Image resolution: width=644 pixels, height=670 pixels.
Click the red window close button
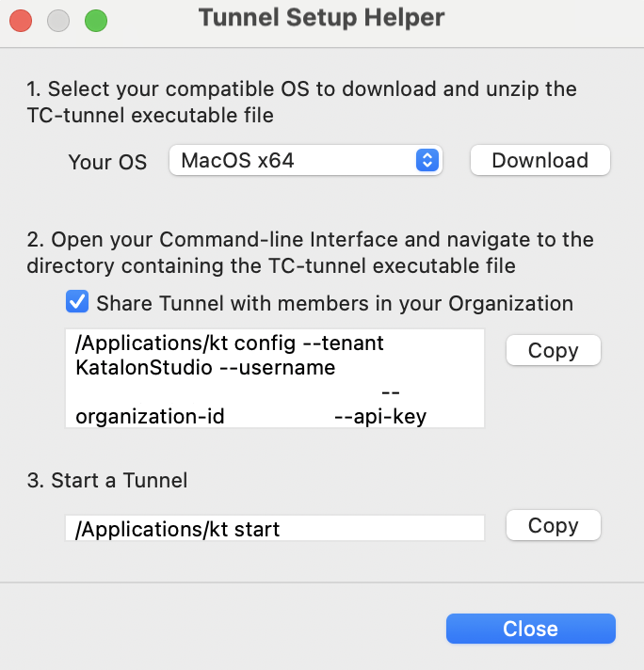pos(21,20)
